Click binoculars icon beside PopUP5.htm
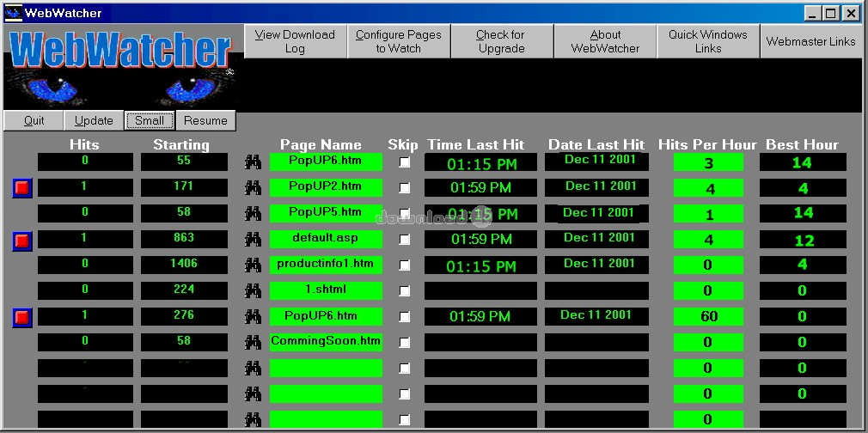This screenshot has width=868, height=433. (253, 213)
